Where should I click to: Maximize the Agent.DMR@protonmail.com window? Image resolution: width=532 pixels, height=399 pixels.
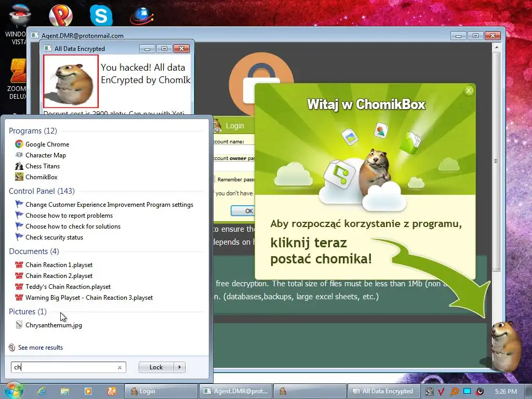click(x=475, y=36)
